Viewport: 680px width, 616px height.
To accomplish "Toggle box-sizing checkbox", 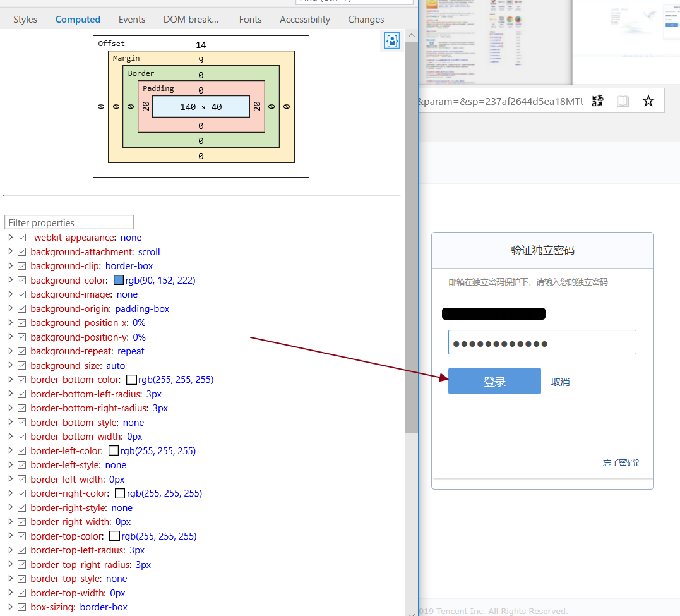I will [21, 607].
